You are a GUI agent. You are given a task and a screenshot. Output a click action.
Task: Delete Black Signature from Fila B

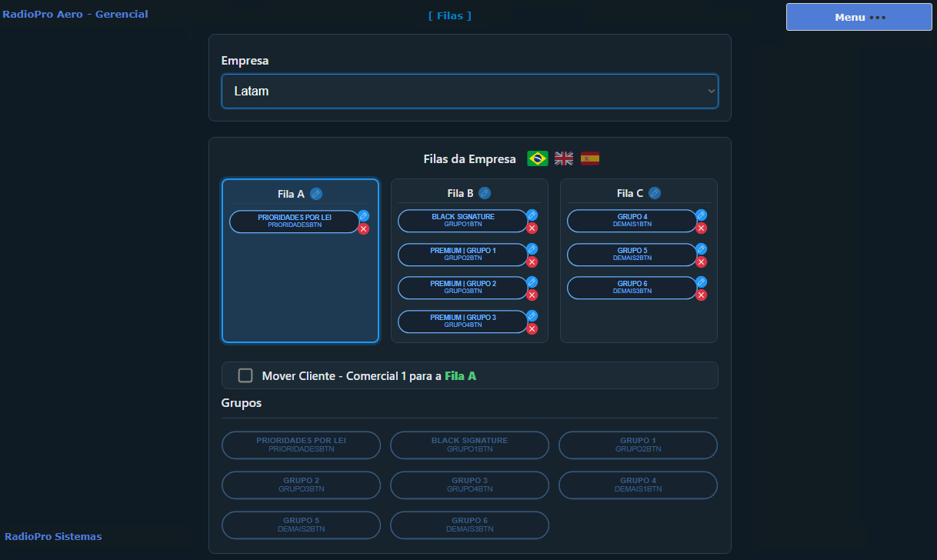coord(532,228)
